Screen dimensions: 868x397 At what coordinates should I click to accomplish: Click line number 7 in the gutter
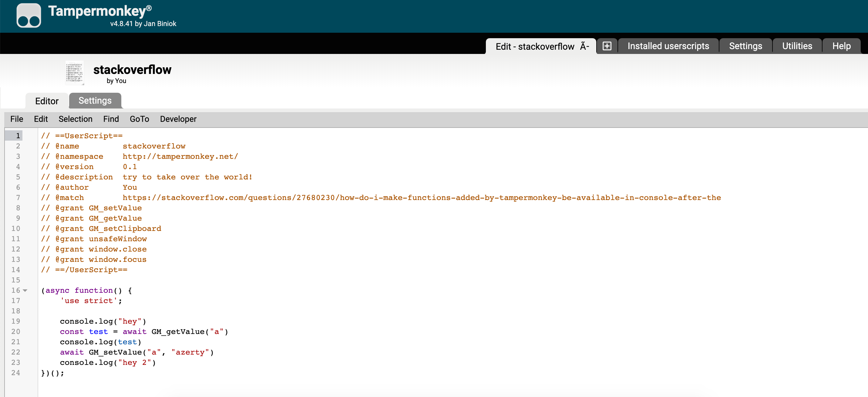point(18,198)
